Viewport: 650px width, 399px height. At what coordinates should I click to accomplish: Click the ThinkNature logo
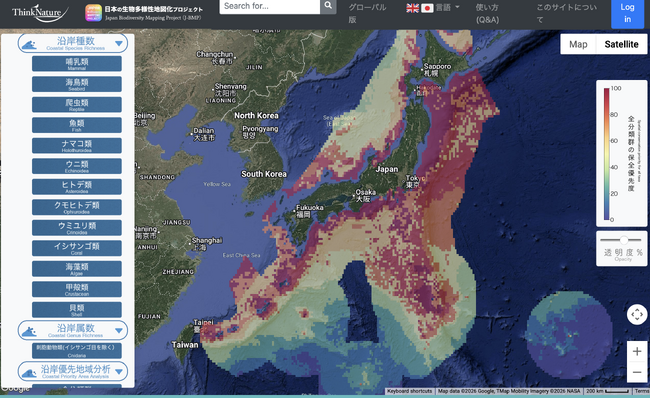tap(40, 13)
